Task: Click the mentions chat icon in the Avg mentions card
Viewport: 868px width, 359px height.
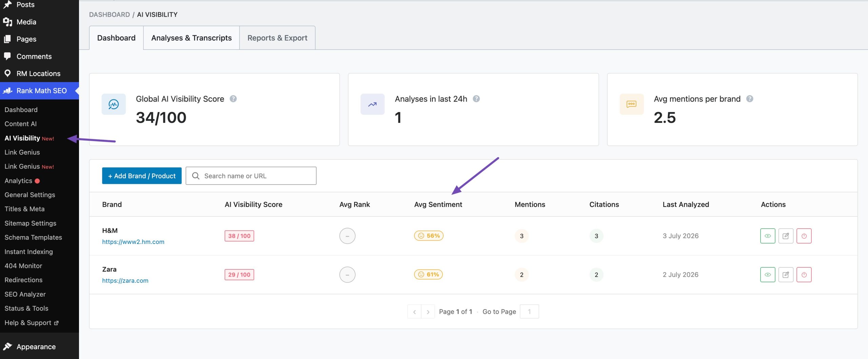Action: click(x=631, y=104)
